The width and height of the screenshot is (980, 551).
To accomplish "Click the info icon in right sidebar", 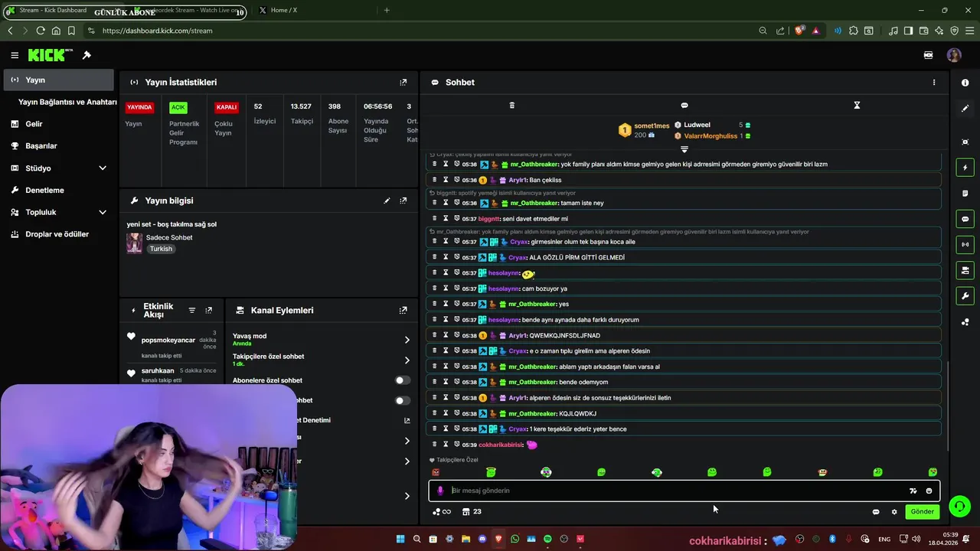I will click(x=965, y=83).
